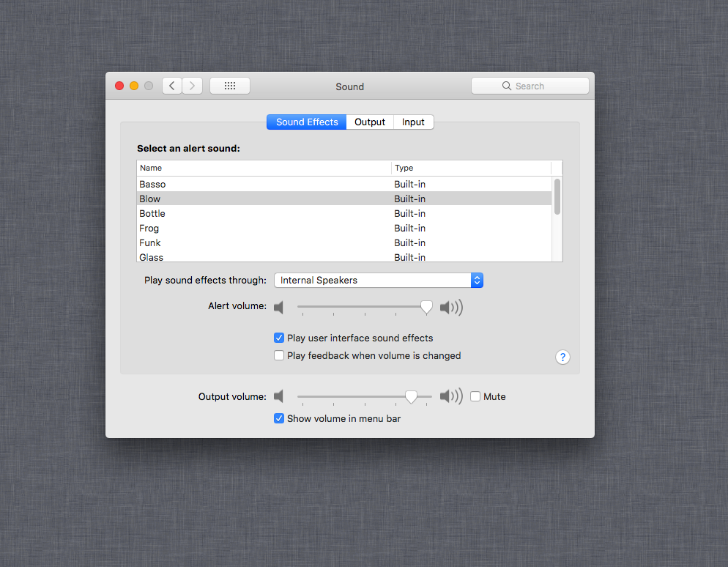The width and height of the screenshot is (728, 567).
Task: Uncheck Show volume in menu bar
Action: click(x=279, y=419)
